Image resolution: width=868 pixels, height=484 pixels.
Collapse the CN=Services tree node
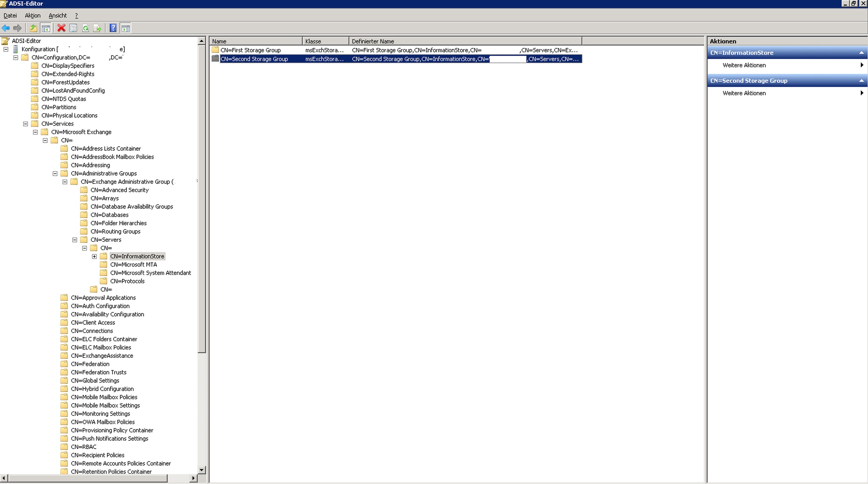coord(25,124)
